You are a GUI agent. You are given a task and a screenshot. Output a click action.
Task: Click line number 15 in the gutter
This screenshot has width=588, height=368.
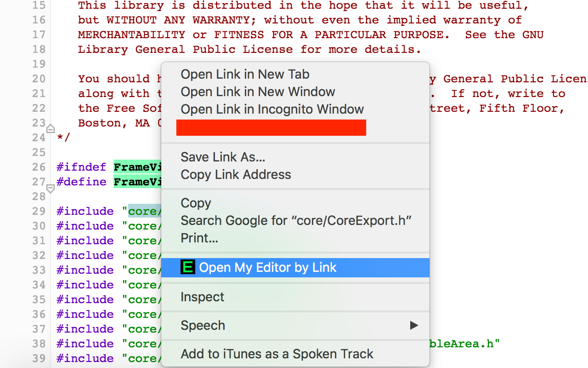[x=39, y=6]
